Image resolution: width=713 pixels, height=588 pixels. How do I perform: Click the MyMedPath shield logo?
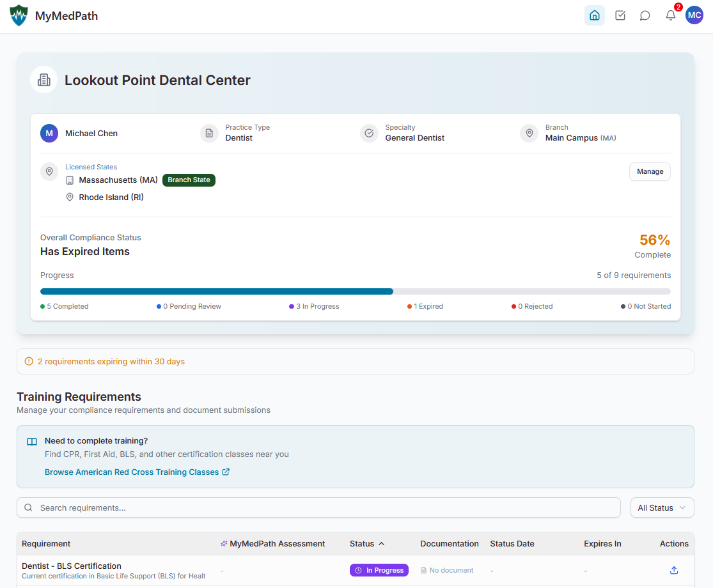coord(19,15)
